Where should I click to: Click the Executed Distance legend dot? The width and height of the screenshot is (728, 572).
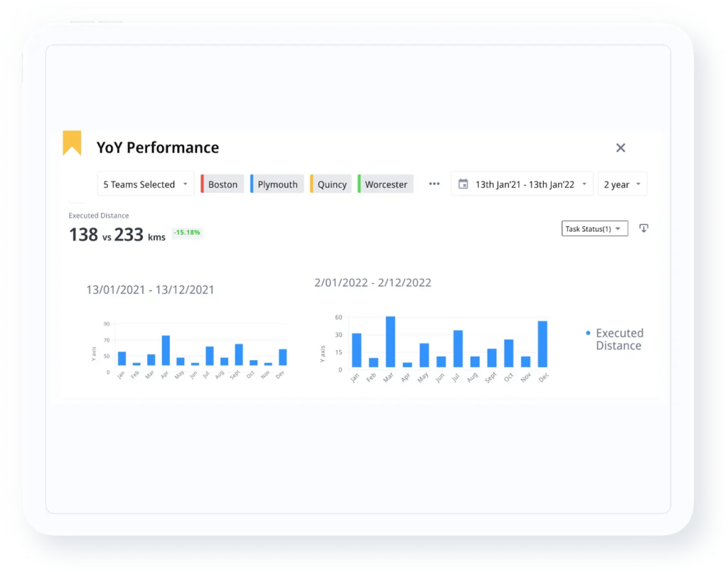click(x=587, y=333)
